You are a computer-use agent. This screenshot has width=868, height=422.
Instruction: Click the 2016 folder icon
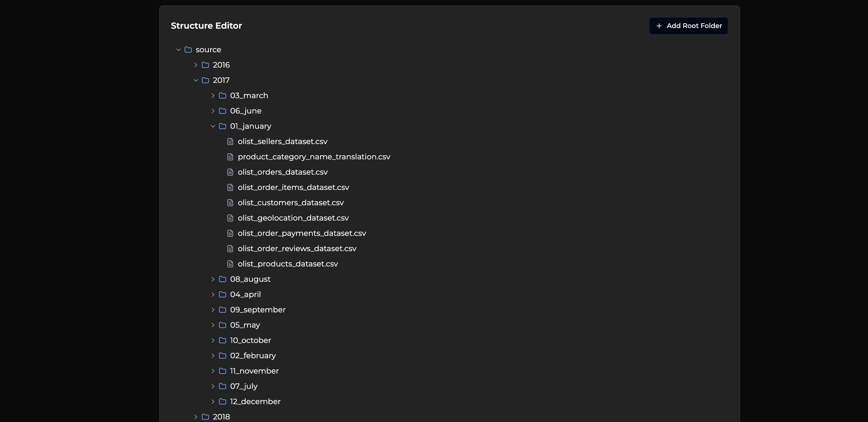(x=205, y=65)
